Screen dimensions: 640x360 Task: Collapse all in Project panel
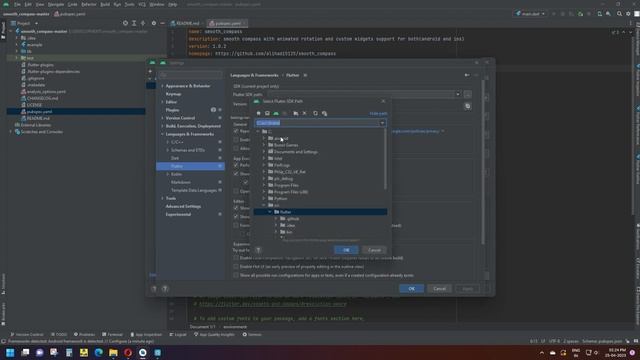tap(143, 23)
